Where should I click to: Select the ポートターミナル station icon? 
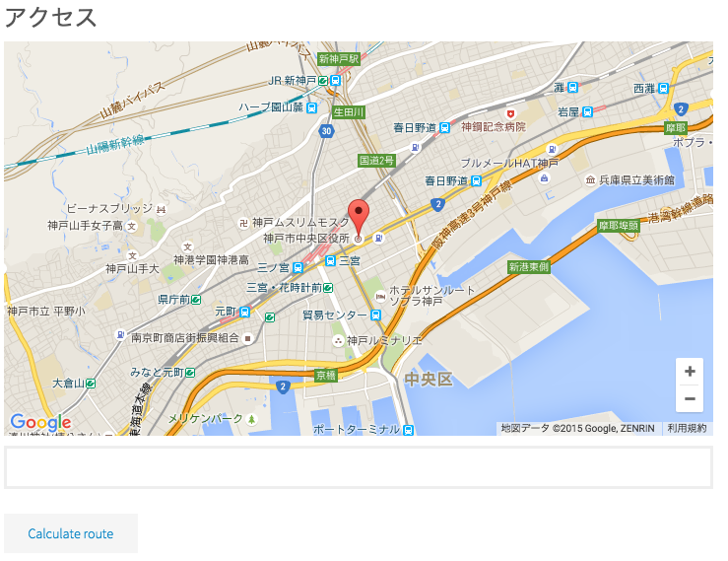[x=408, y=430]
